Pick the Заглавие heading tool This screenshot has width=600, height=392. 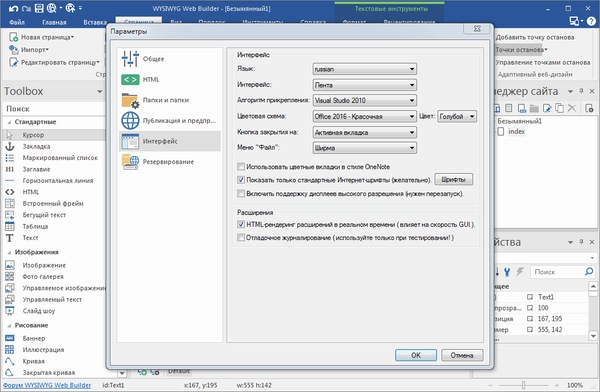click(x=54, y=169)
